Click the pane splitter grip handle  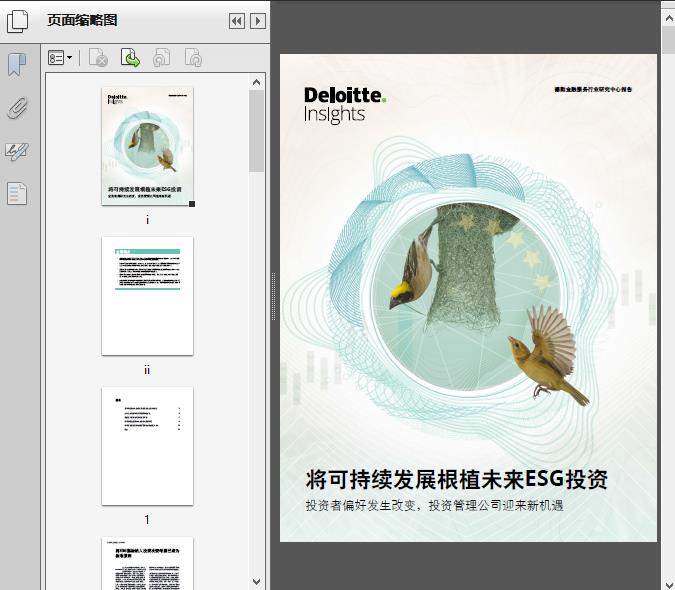273,297
